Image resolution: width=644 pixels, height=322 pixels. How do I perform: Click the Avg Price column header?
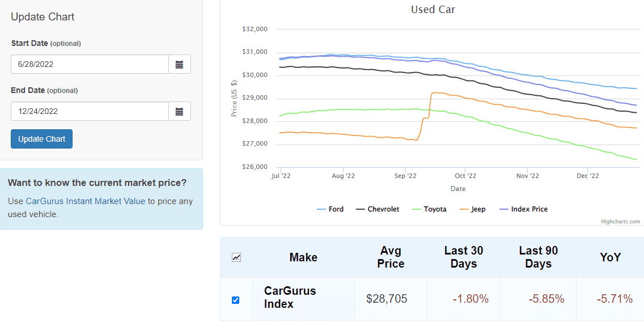[391, 257]
